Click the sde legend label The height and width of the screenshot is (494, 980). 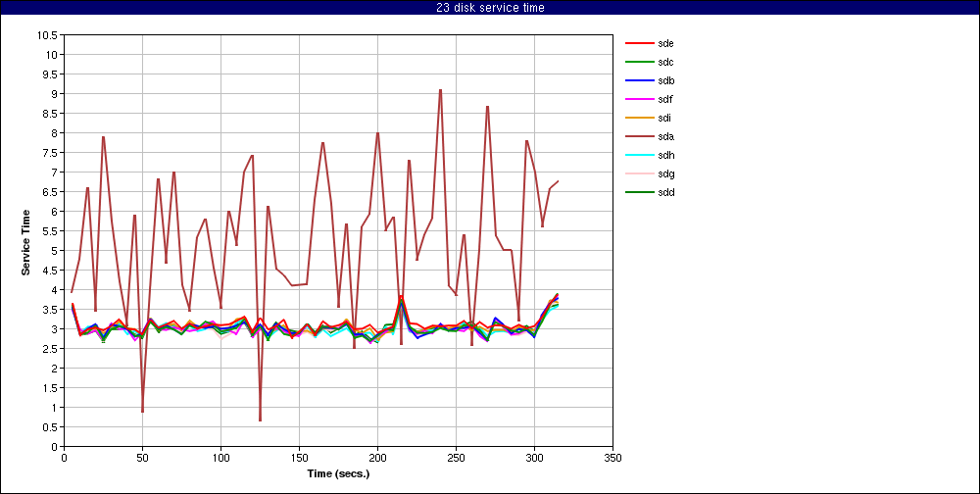(665, 43)
